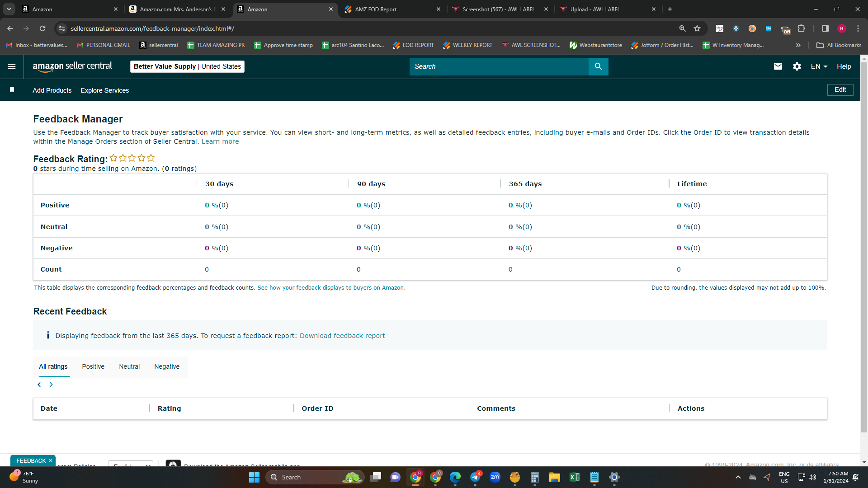Open Zoom from the taskbar

[x=495, y=477]
